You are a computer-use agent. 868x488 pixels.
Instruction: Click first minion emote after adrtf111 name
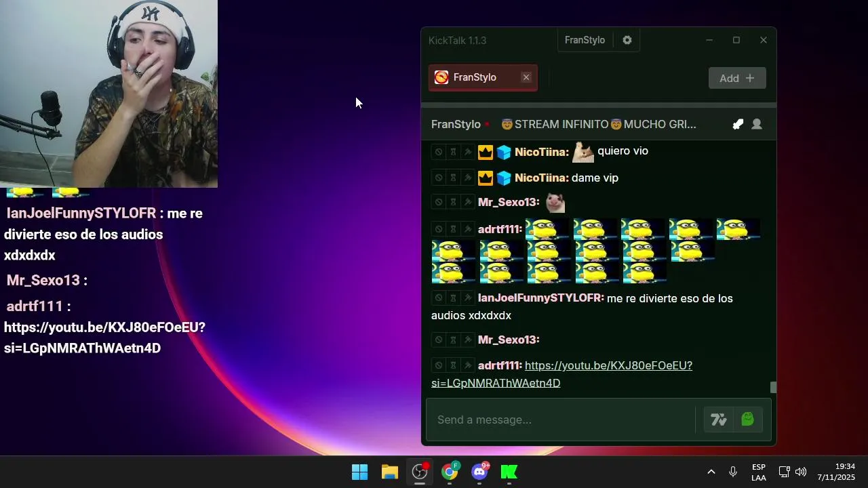[548, 229]
